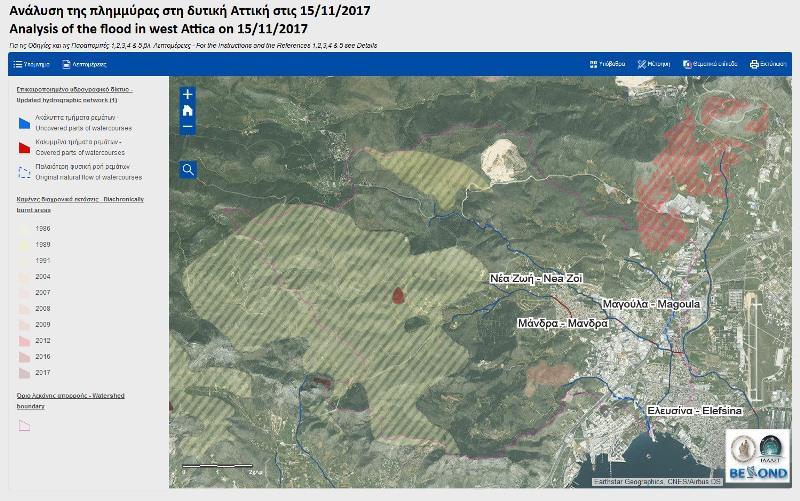Open the Print (Εκτύπωση) tool
Image resolution: width=800 pixels, height=501 pixels.
768,64
